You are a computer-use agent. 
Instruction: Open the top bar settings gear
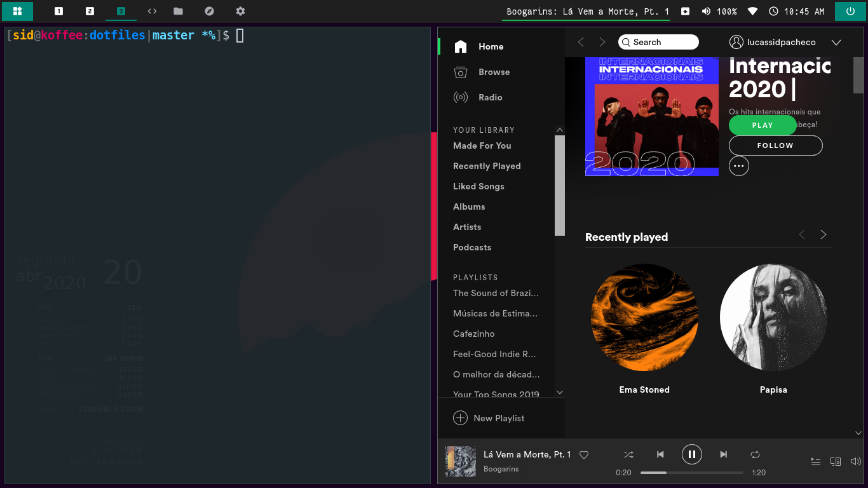[x=240, y=11]
